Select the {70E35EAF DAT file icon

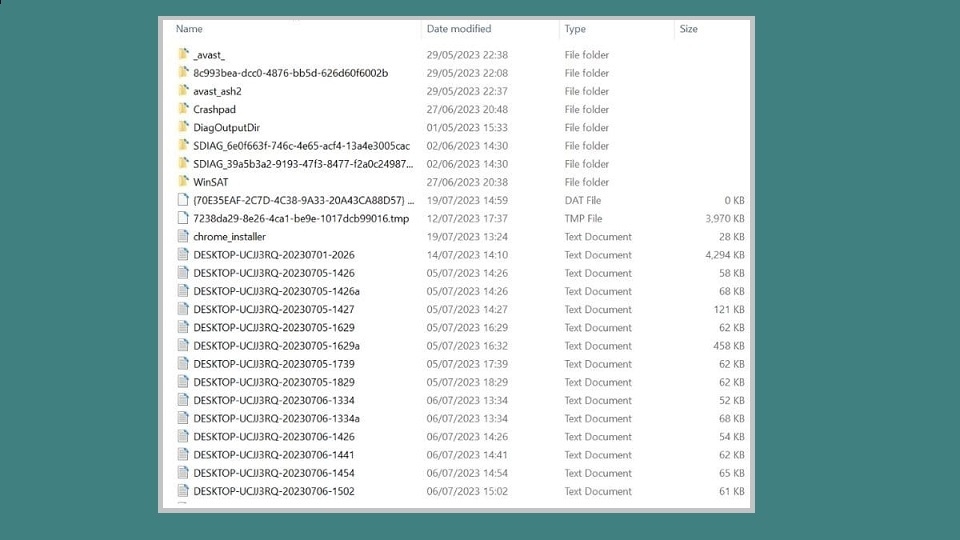pos(183,200)
